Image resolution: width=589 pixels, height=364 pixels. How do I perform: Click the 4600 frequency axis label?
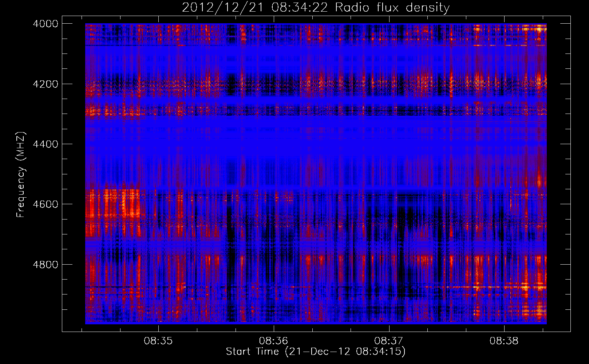(46, 204)
